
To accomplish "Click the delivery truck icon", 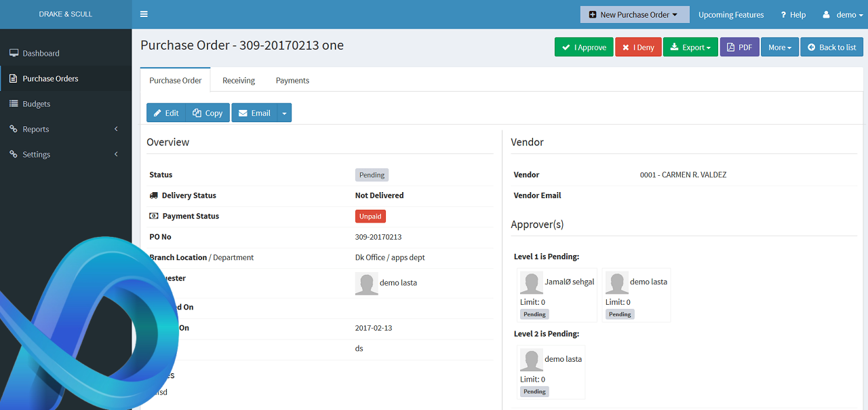I will [154, 195].
